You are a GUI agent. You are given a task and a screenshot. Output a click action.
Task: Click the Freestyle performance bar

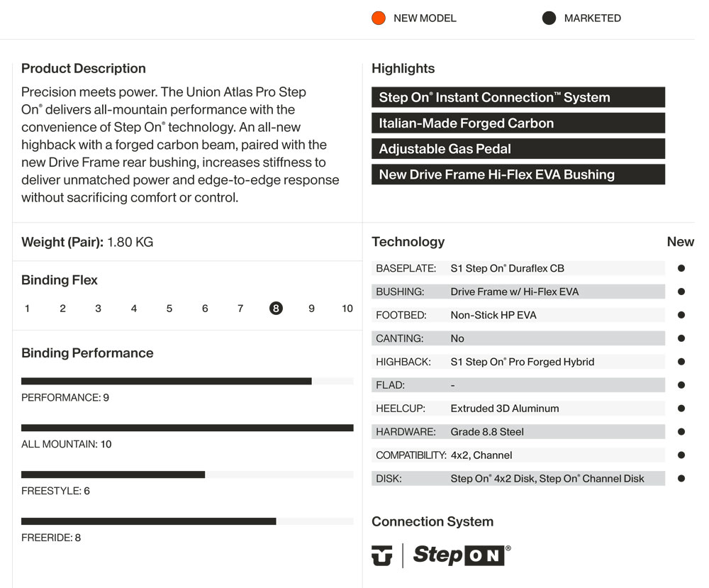[x=187, y=475]
